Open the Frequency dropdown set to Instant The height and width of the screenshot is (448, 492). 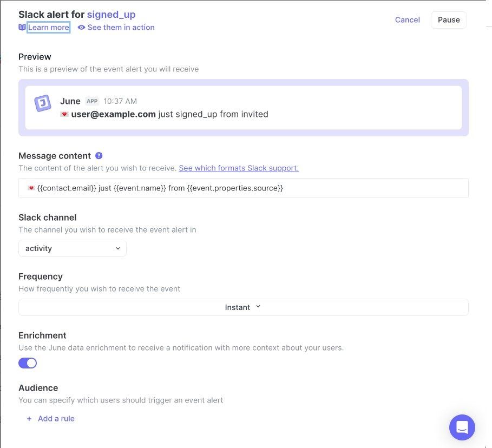coord(243,307)
